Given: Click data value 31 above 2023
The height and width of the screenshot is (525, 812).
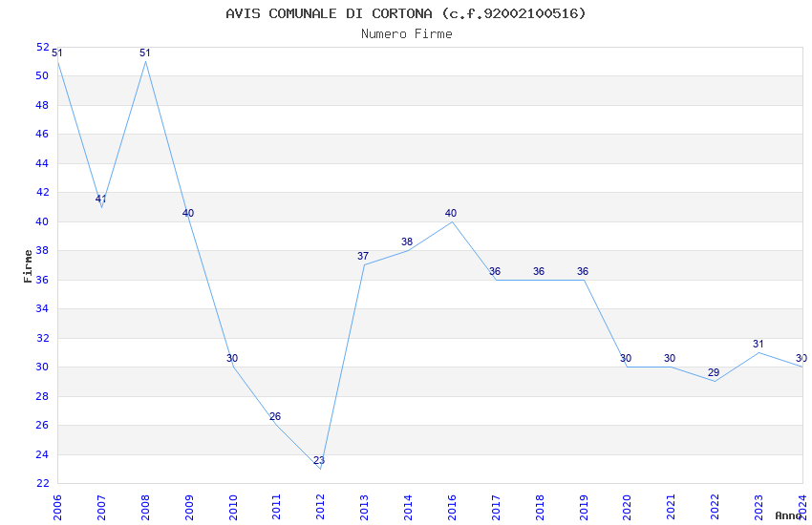Looking at the screenshot, I should coord(759,344).
